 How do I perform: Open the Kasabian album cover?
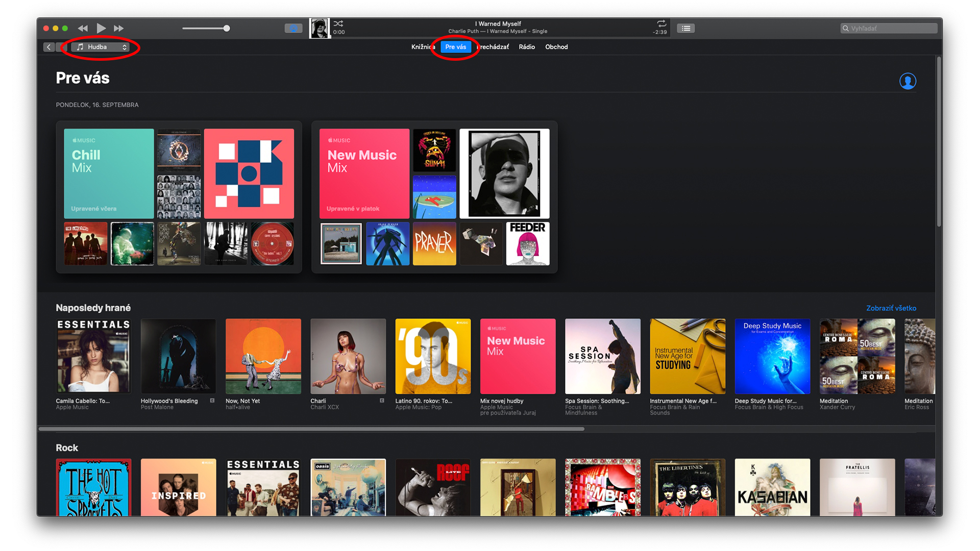click(x=772, y=487)
